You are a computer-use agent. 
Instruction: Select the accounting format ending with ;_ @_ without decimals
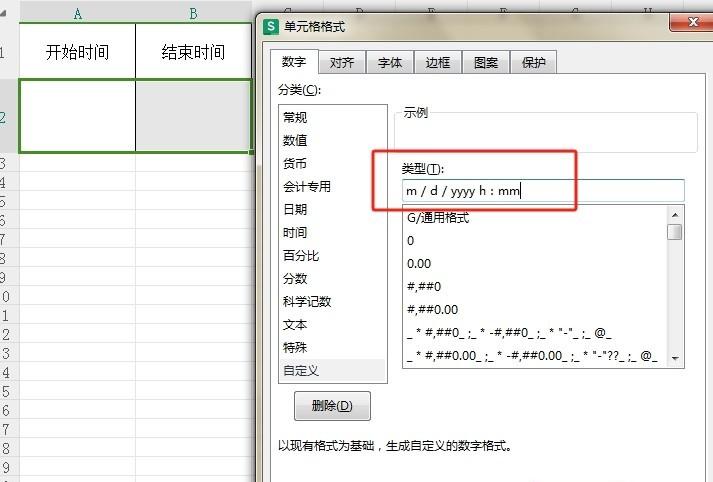click(x=535, y=333)
